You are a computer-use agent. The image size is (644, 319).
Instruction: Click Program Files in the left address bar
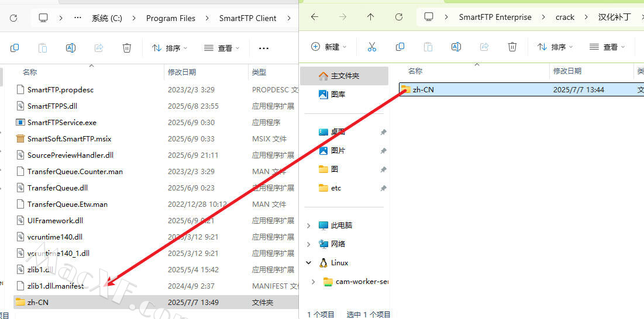click(x=171, y=18)
